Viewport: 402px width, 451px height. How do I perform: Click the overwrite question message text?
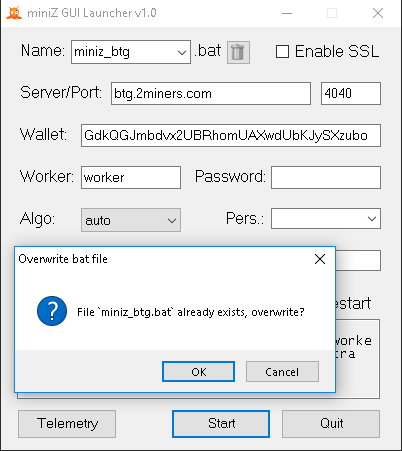[191, 312]
